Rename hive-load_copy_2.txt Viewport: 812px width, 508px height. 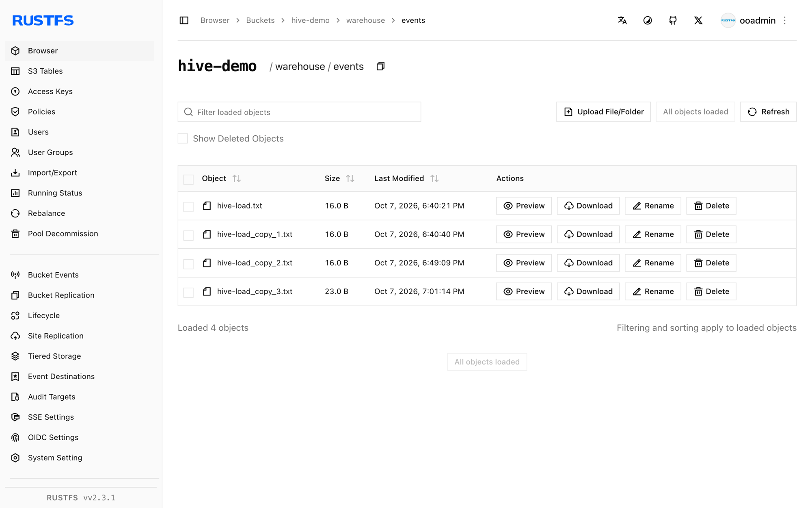(x=653, y=263)
